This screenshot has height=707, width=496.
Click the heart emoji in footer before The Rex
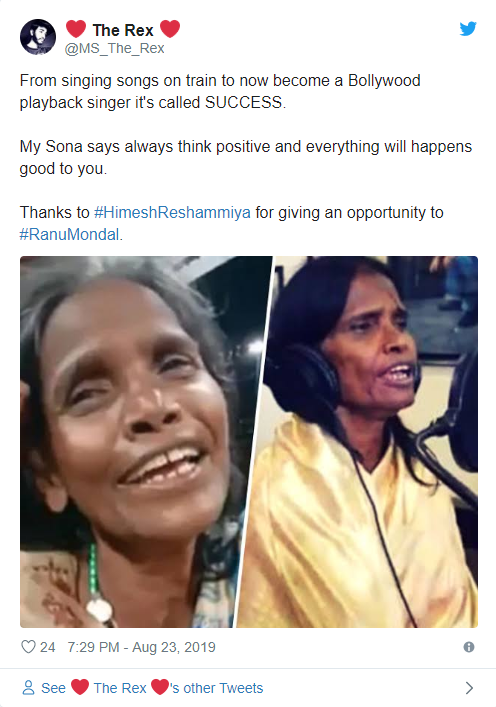coord(80,687)
